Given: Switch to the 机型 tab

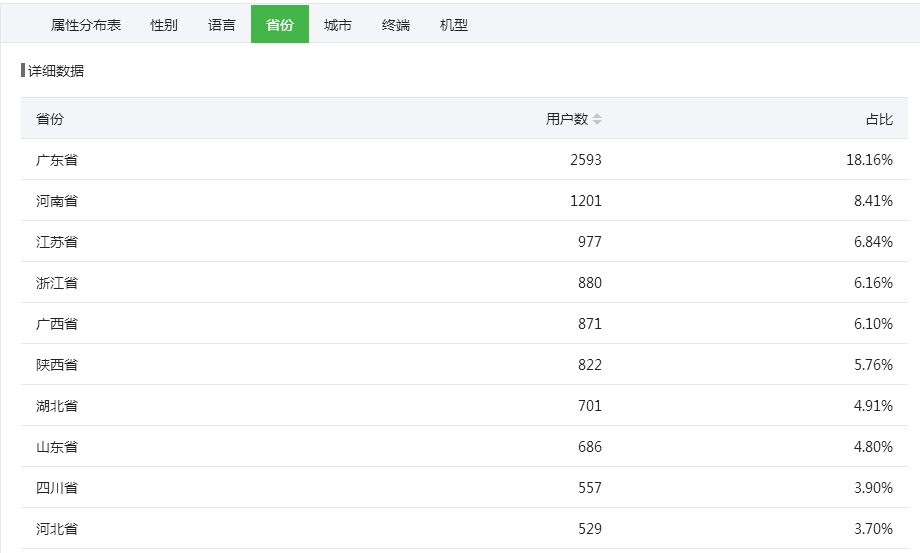Looking at the screenshot, I should [454, 25].
